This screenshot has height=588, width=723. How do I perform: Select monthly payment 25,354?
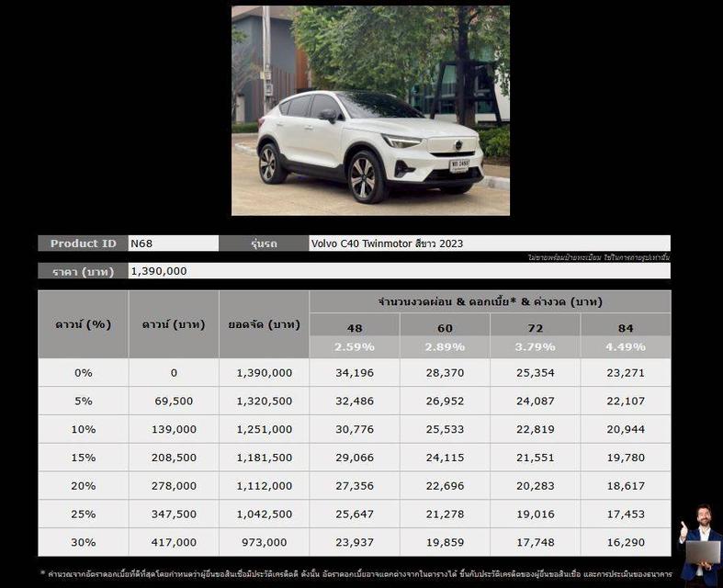535,373
